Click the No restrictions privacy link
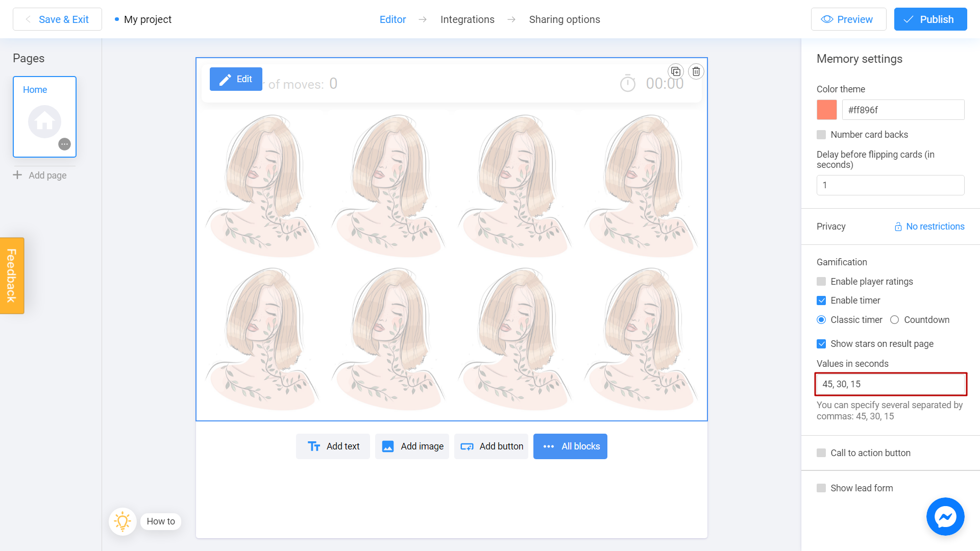The width and height of the screenshot is (980, 551). coord(929,226)
